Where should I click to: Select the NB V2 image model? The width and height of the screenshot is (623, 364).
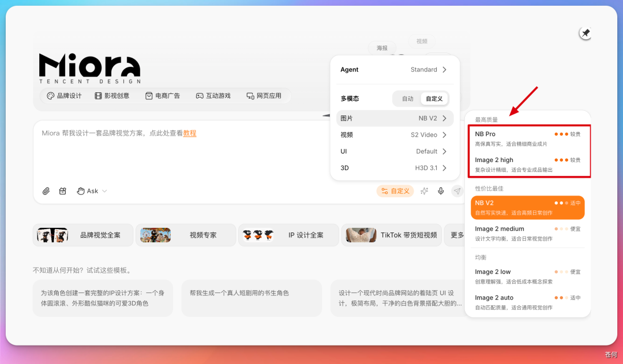[528, 208]
